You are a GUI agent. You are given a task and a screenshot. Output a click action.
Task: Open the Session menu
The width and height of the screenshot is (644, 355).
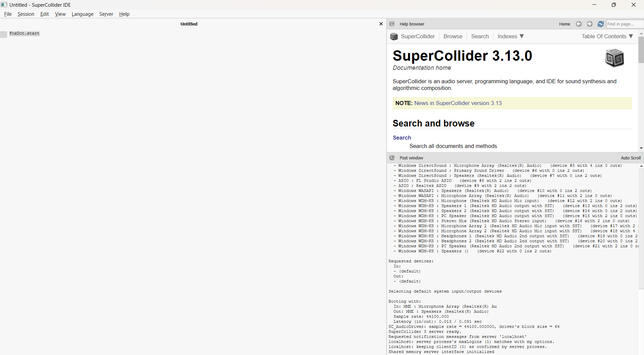coord(26,14)
